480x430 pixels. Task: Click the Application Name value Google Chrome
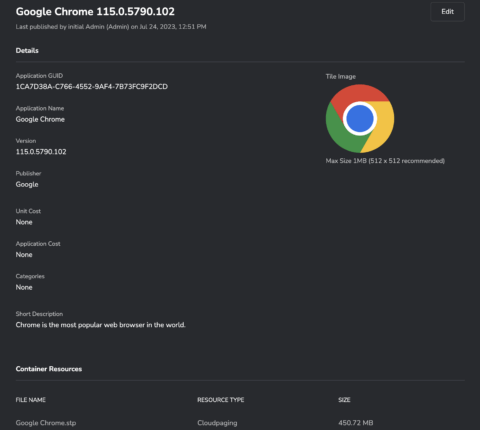coord(40,119)
